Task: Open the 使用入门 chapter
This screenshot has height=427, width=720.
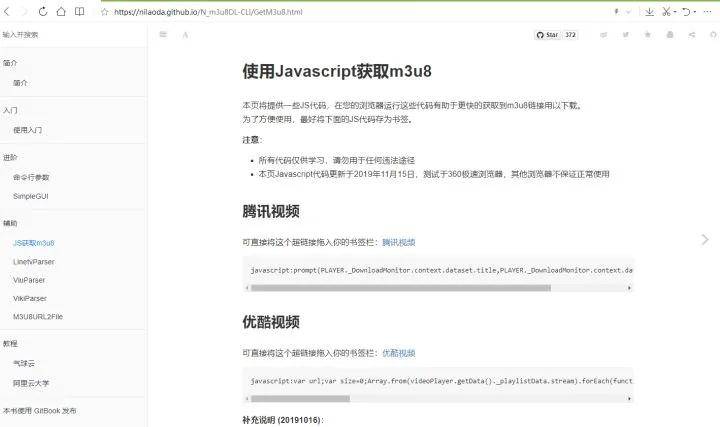Action: [x=28, y=130]
